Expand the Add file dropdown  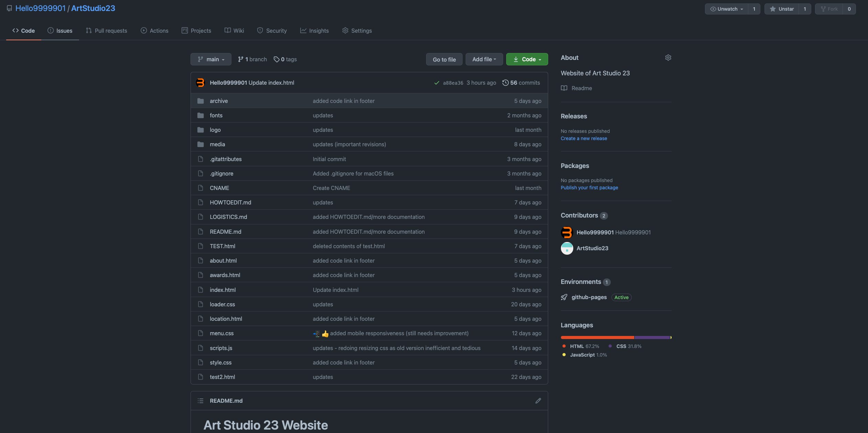pos(484,59)
